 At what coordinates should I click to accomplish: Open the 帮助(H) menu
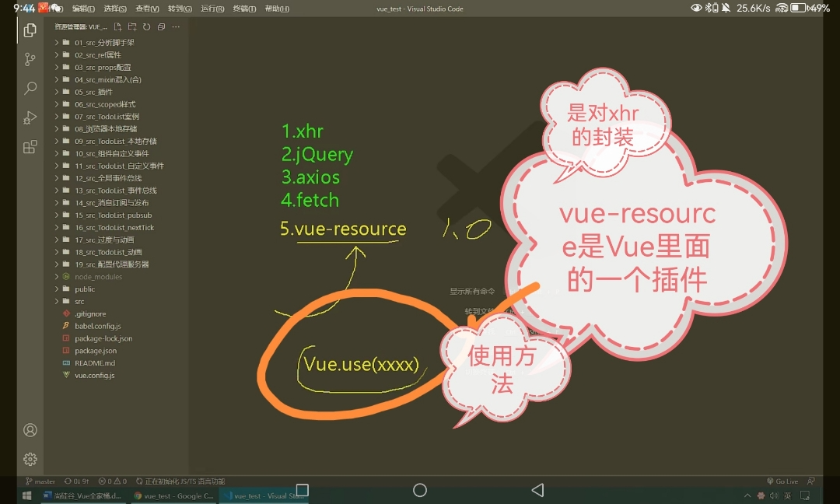click(277, 9)
